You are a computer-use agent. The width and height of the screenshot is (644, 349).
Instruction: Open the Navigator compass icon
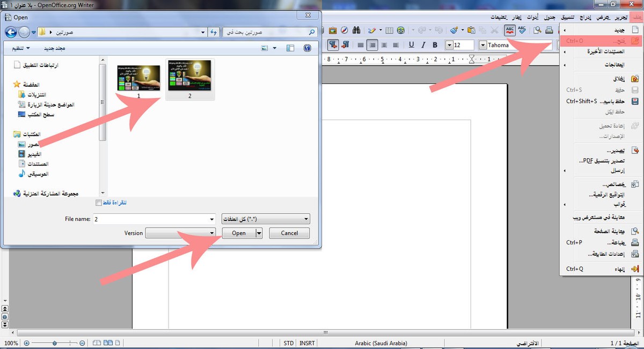[x=345, y=31]
